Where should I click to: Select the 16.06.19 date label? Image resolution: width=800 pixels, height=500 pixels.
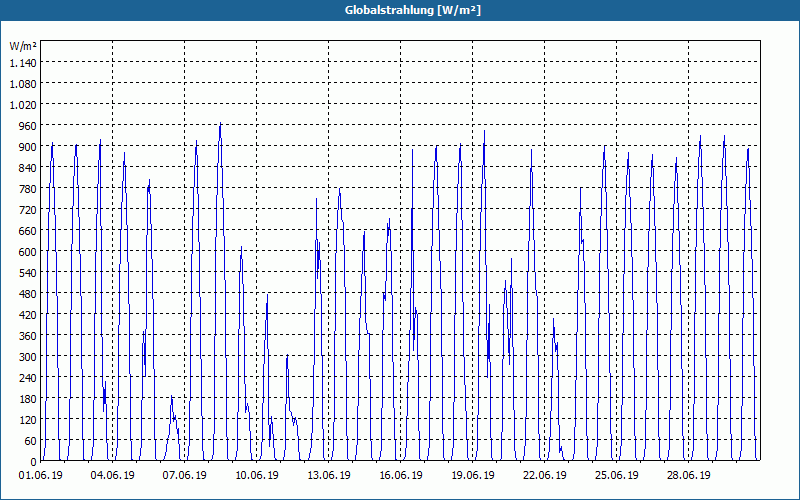point(401,475)
